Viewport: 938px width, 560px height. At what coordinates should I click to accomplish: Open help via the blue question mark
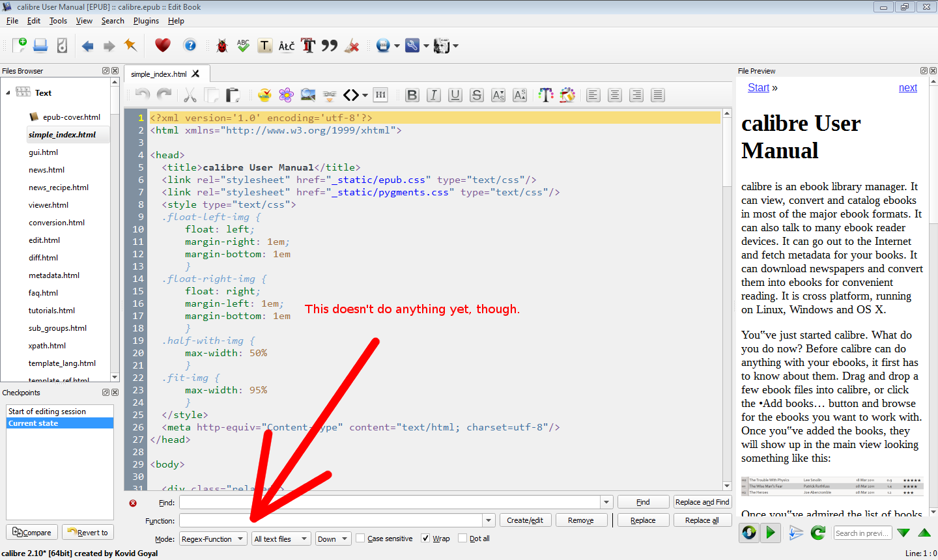click(190, 45)
